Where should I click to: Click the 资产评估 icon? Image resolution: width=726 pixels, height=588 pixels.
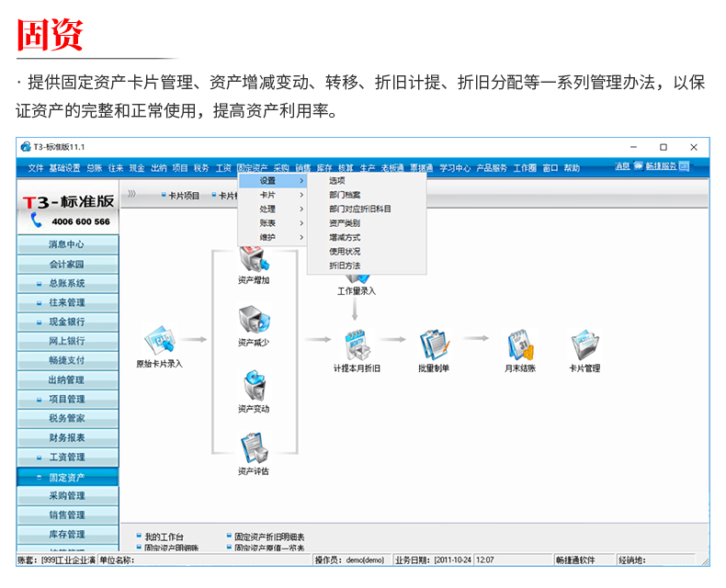point(254,448)
